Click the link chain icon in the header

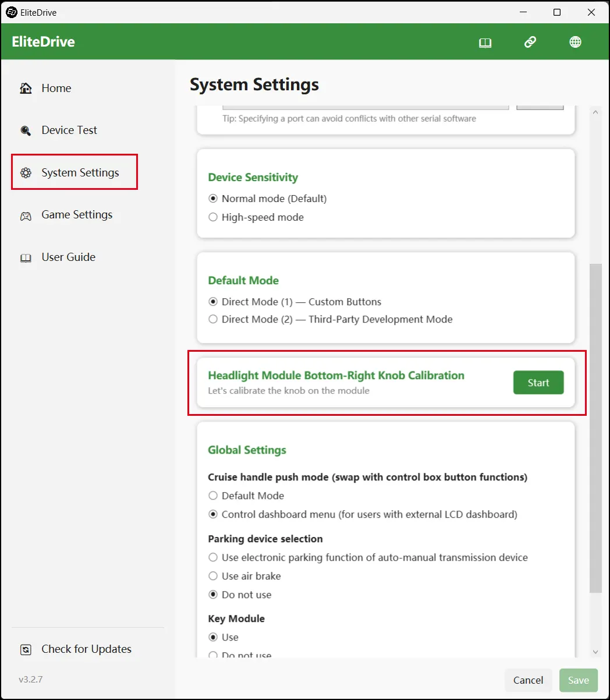(x=530, y=42)
